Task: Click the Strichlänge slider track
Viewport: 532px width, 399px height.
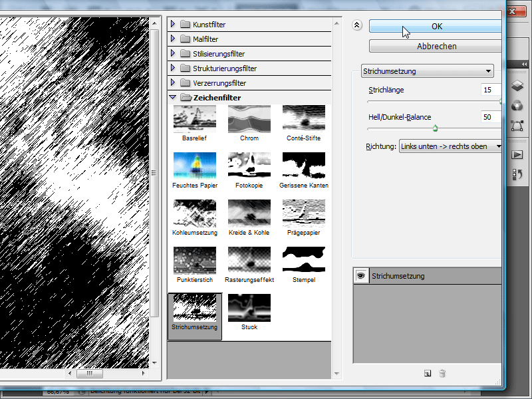Action: (x=434, y=102)
